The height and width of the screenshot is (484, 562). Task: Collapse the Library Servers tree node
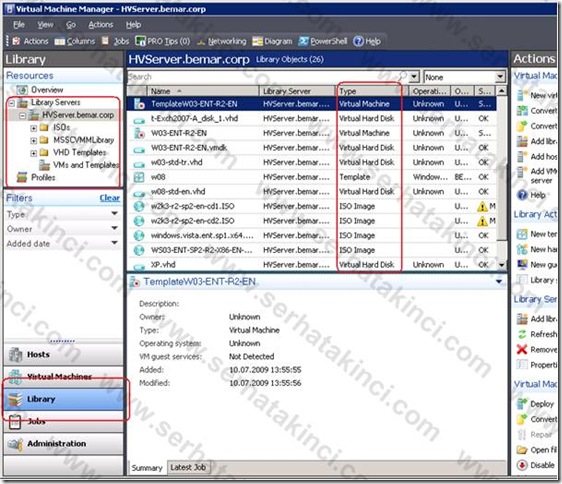point(11,103)
